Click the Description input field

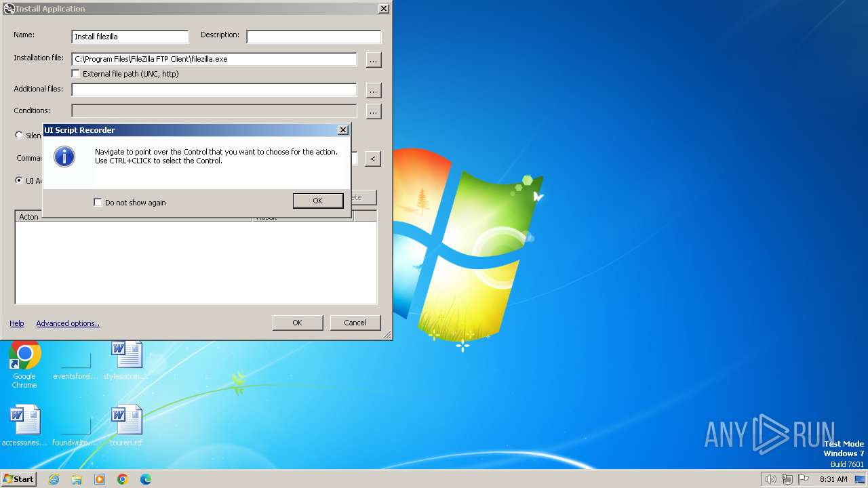click(x=314, y=37)
